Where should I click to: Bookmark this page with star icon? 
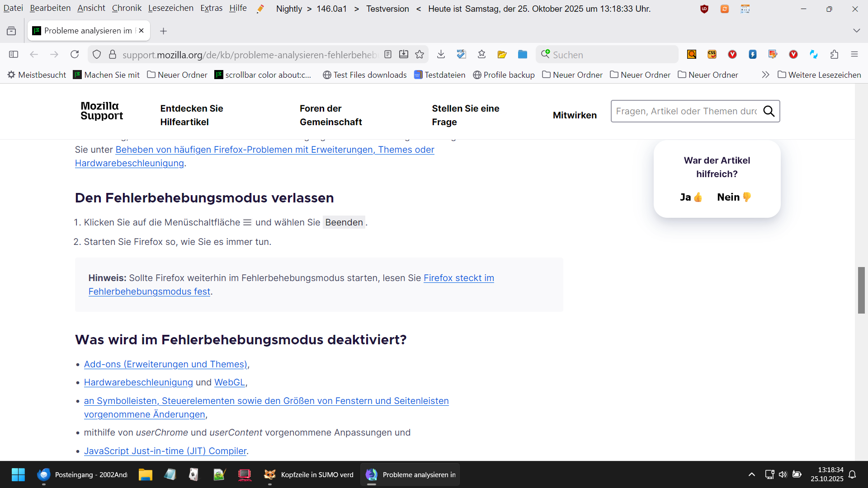(420, 55)
